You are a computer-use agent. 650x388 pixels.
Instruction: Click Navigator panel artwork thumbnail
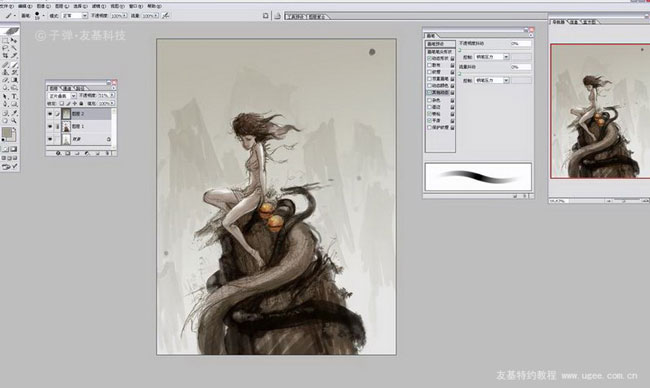tap(600, 111)
